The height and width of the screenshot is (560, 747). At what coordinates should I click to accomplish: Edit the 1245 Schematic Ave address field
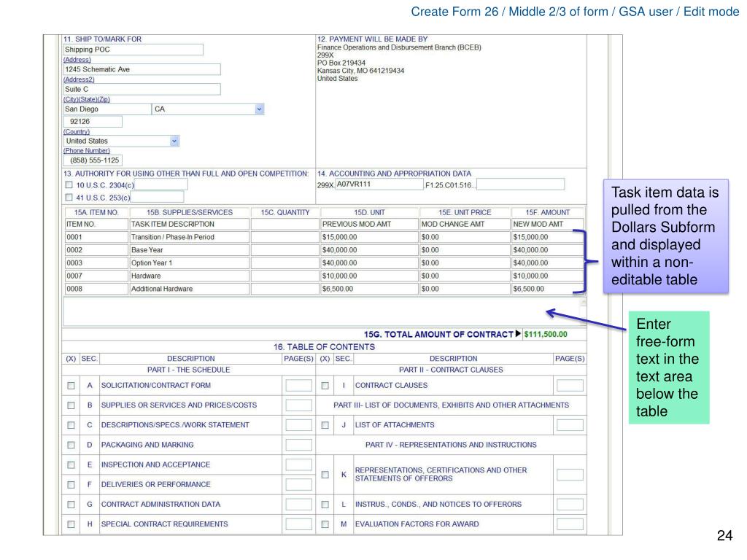(142, 69)
